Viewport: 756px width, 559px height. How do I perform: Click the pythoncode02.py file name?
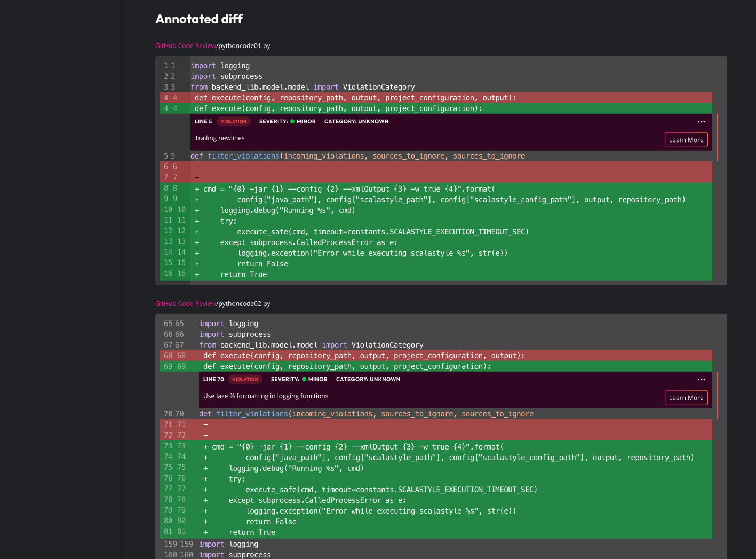point(244,304)
